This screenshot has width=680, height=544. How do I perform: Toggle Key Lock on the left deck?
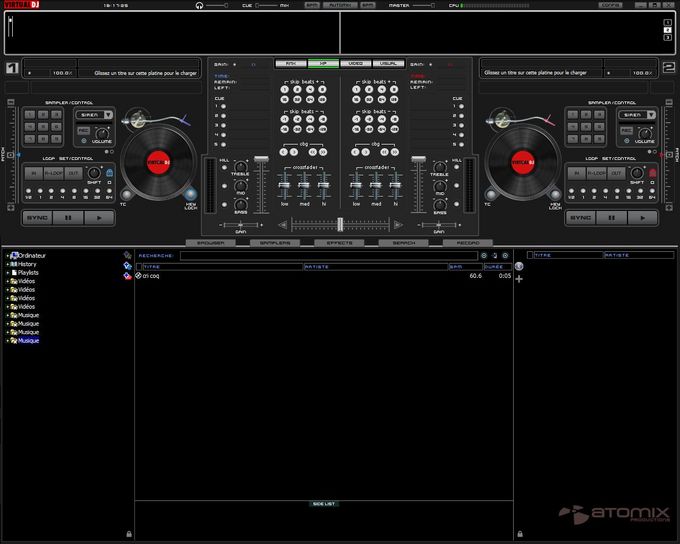190,193
